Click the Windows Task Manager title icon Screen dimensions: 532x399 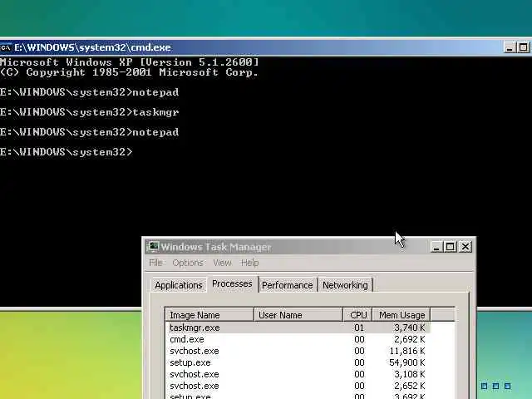tap(154, 247)
